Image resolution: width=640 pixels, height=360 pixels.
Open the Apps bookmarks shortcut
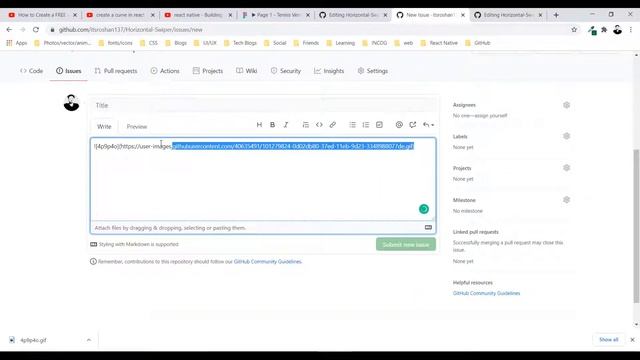(17, 43)
